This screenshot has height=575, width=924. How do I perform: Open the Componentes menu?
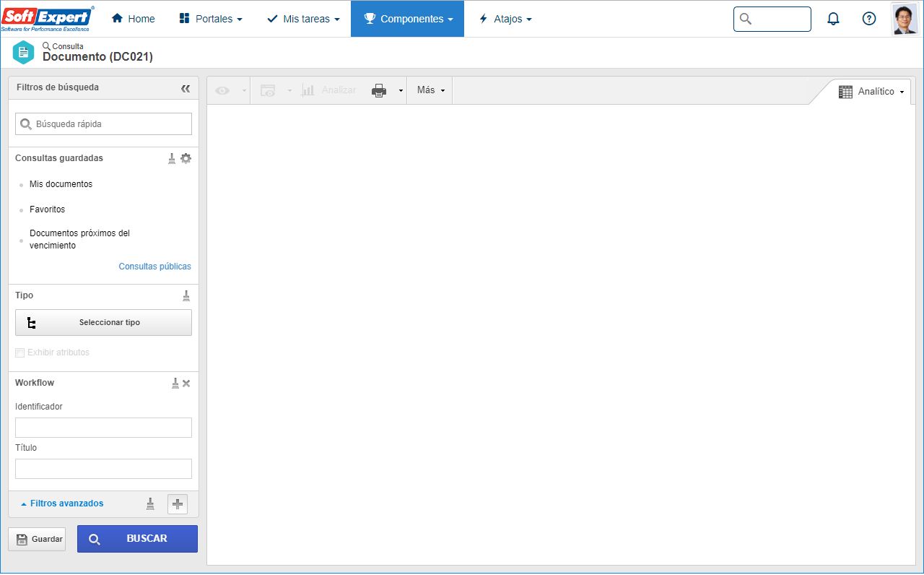(408, 19)
